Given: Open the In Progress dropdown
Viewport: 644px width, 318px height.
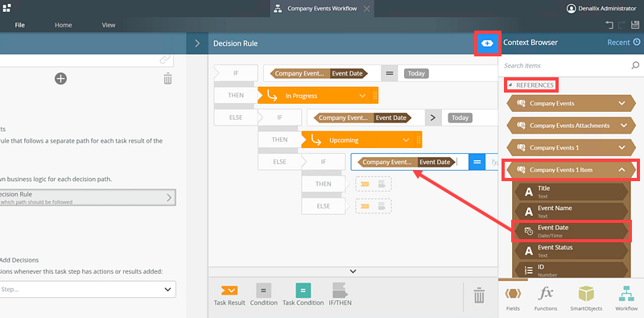Looking at the screenshot, I should tap(362, 96).
